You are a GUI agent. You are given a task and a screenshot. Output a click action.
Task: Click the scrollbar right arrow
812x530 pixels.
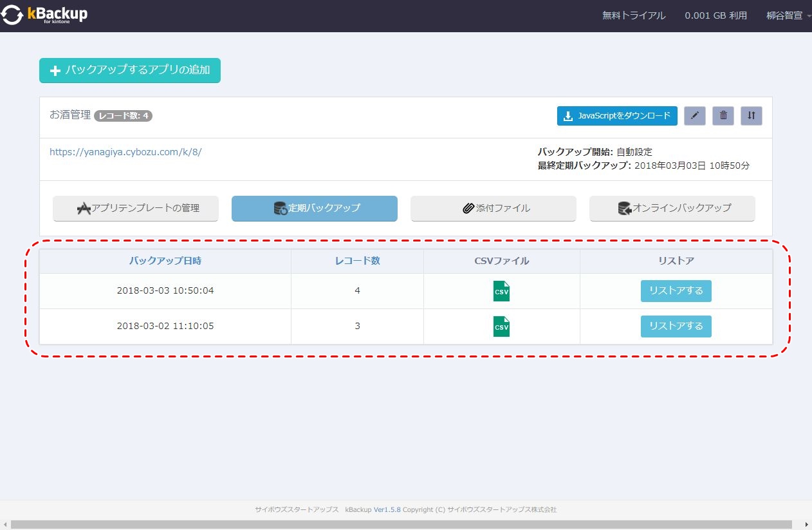807,525
